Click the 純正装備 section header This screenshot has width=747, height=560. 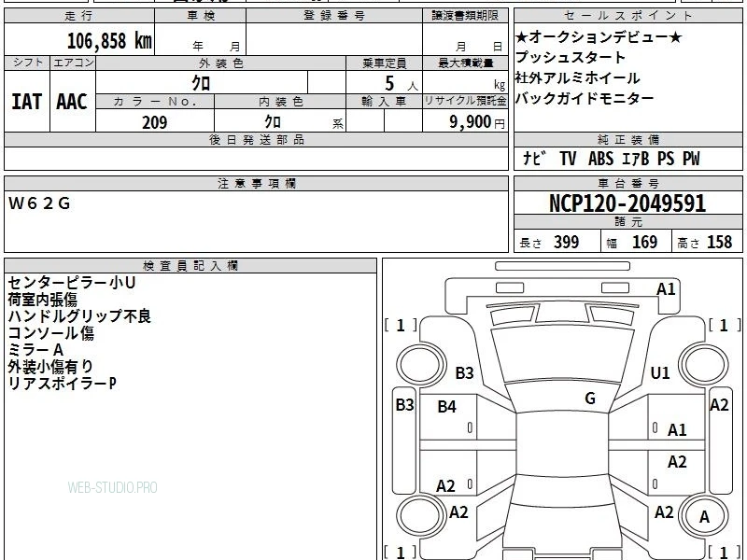click(627, 139)
